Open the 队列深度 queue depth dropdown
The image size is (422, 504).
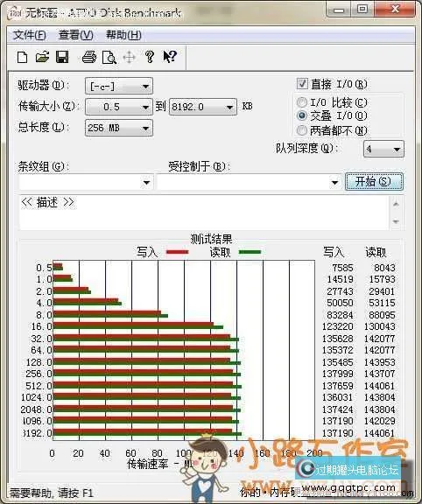click(x=383, y=149)
